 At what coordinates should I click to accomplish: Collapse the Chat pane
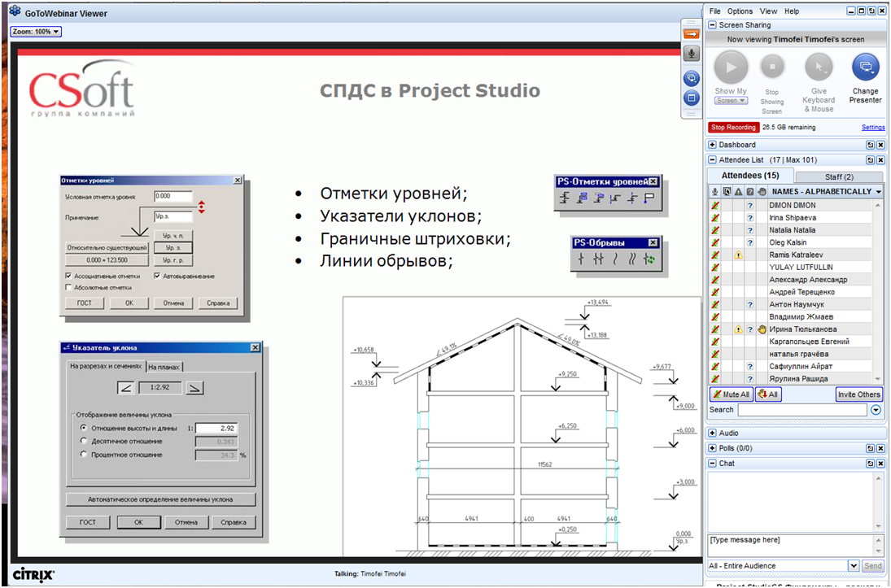712,464
